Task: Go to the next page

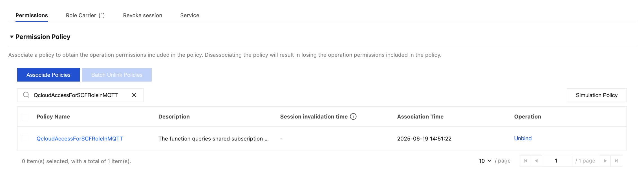Action: [605, 161]
